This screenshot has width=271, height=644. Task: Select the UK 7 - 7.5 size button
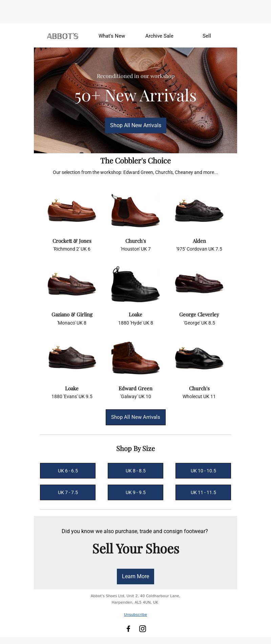pos(68,492)
